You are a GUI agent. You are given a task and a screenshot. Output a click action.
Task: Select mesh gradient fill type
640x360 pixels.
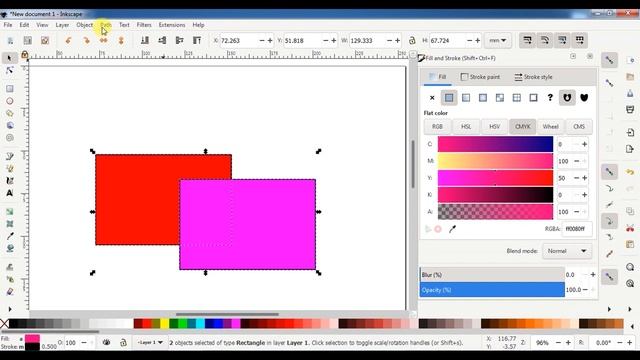tap(500, 98)
